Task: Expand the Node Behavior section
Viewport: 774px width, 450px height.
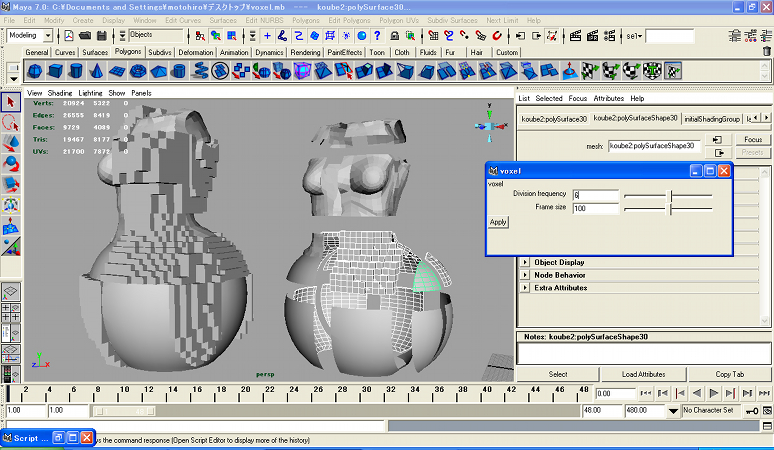Action: point(525,275)
